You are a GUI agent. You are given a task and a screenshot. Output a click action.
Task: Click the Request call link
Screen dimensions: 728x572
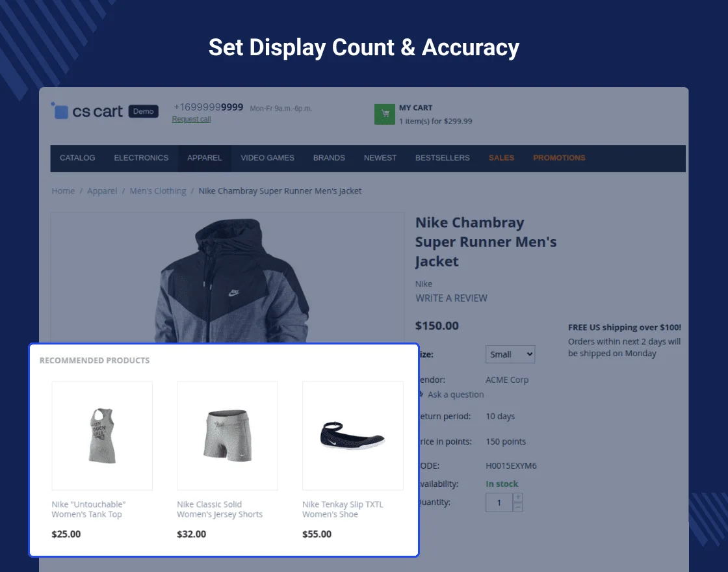point(191,120)
